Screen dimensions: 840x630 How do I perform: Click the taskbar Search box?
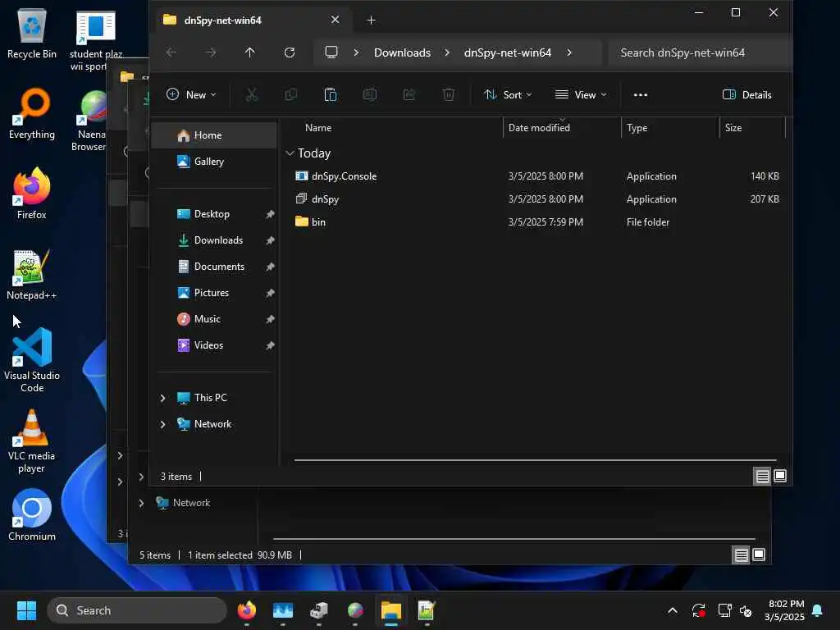[x=137, y=610]
